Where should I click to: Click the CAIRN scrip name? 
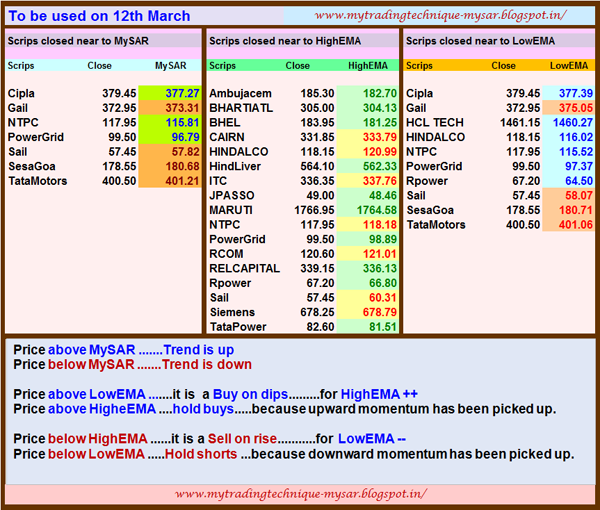[227, 137]
